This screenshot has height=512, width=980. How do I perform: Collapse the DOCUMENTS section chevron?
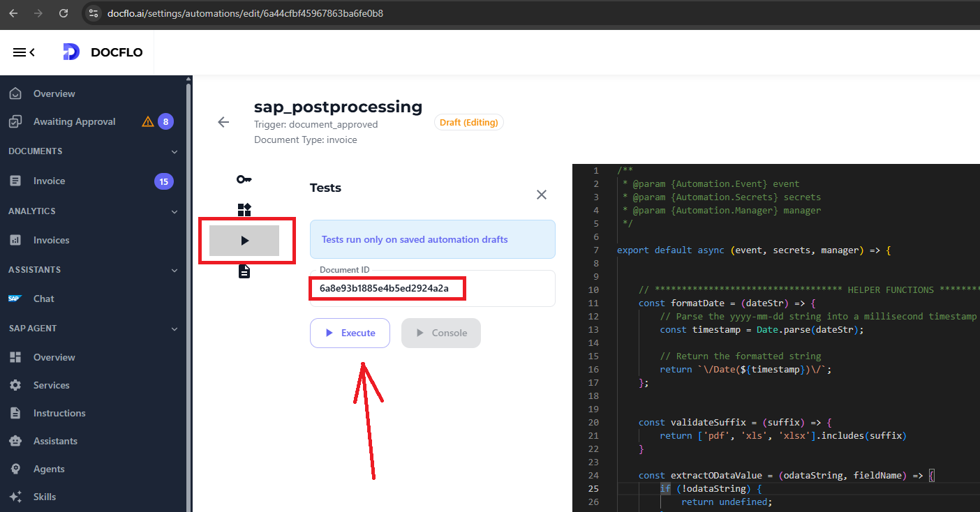pyautogui.click(x=174, y=151)
